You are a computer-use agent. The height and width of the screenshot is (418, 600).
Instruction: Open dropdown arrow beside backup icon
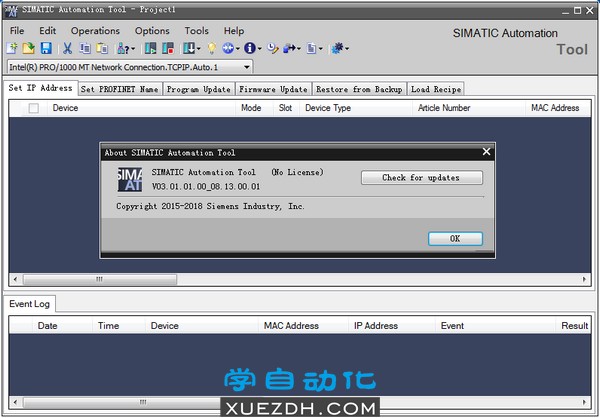299,49
